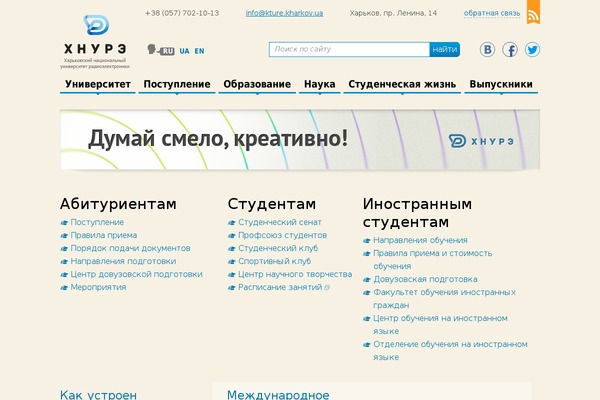The image size is (600, 400).
Task: Click the ХНУРЭ logo at top left
Action: (x=95, y=42)
